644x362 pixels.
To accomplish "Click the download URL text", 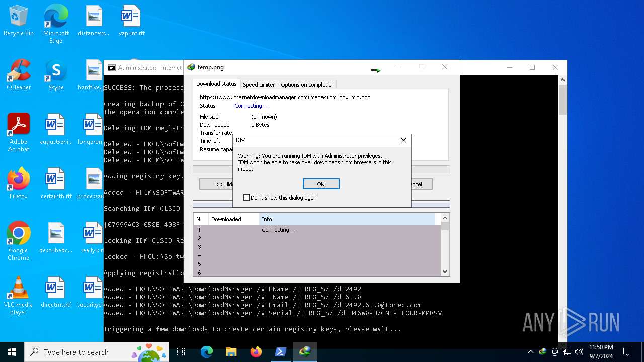I will pyautogui.click(x=285, y=97).
